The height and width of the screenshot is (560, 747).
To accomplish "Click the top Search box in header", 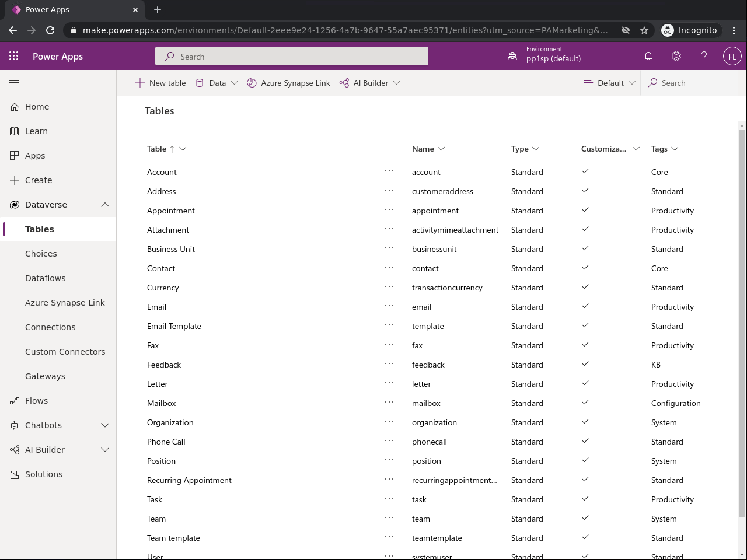I will pyautogui.click(x=292, y=57).
